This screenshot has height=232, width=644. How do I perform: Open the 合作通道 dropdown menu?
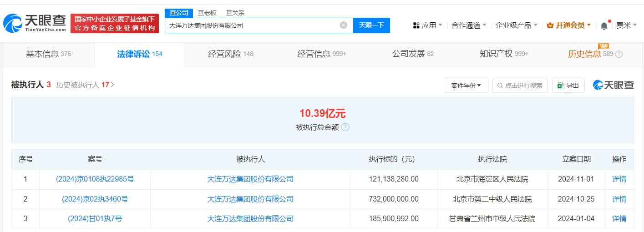pos(469,25)
